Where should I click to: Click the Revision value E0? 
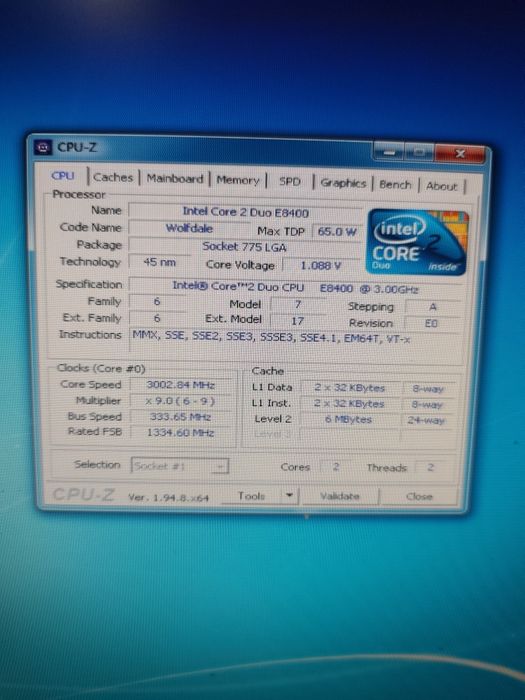[431, 324]
